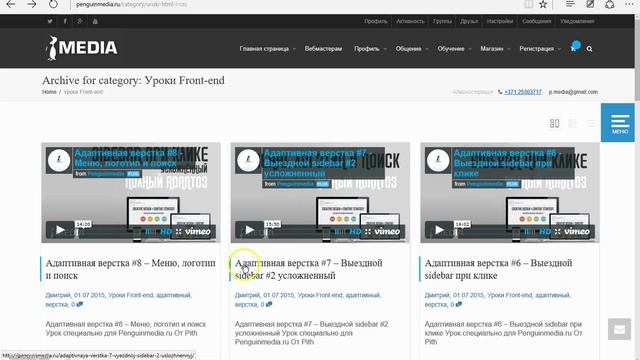This screenshot has height=360, width=640.
Task: Open the Google Plus social icon
Action: coord(80,21)
